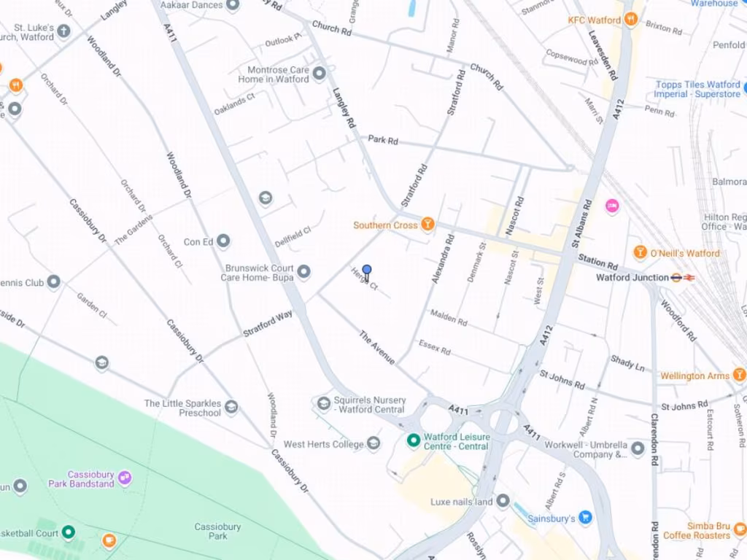Click the Topps Tiles Watford label

point(697,89)
